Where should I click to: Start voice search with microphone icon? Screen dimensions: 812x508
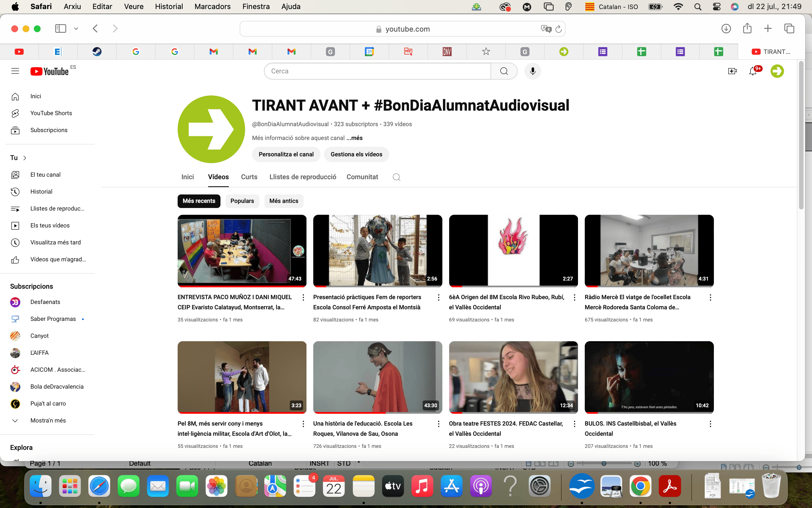point(533,71)
